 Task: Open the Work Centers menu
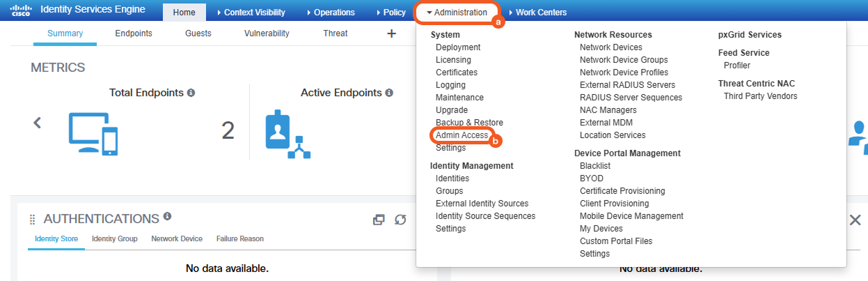click(541, 13)
